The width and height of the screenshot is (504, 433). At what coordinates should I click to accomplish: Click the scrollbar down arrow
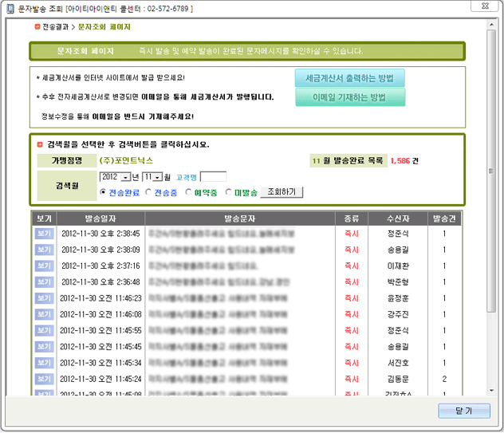(x=490, y=391)
